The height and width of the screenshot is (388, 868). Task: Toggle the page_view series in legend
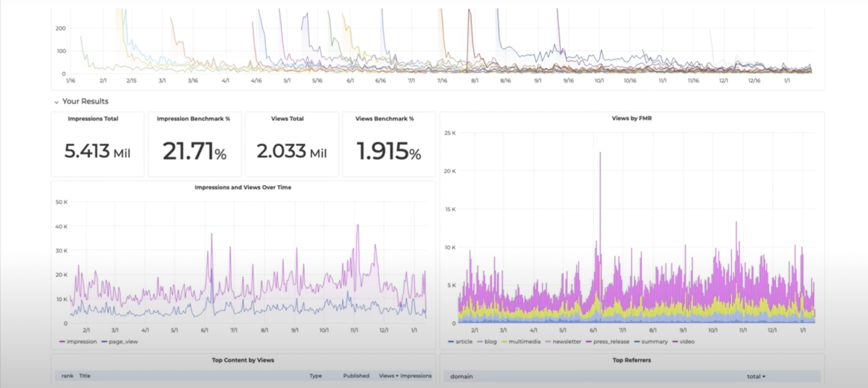(121, 342)
